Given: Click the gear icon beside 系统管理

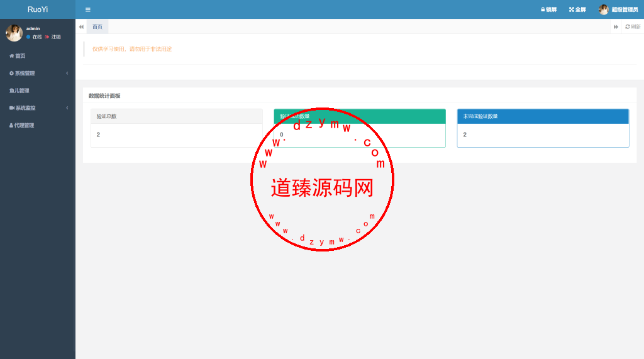Looking at the screenshot, I should (11, 73).
